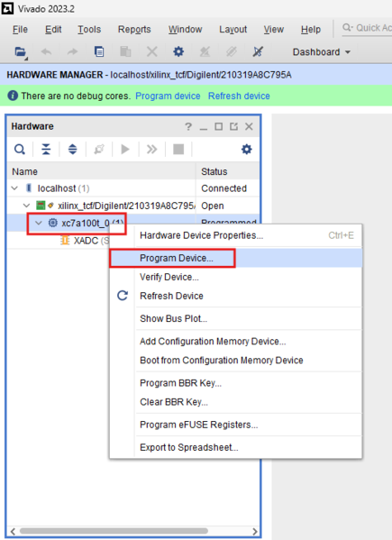
Task: Open the Layout menu
Action: [233, 29]
